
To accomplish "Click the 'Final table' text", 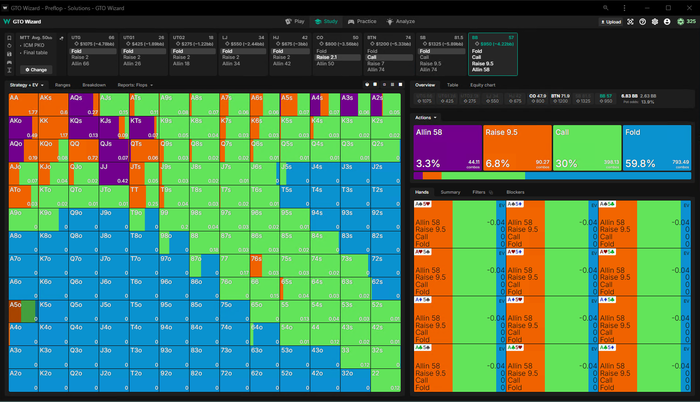I will tap(35, 52).
